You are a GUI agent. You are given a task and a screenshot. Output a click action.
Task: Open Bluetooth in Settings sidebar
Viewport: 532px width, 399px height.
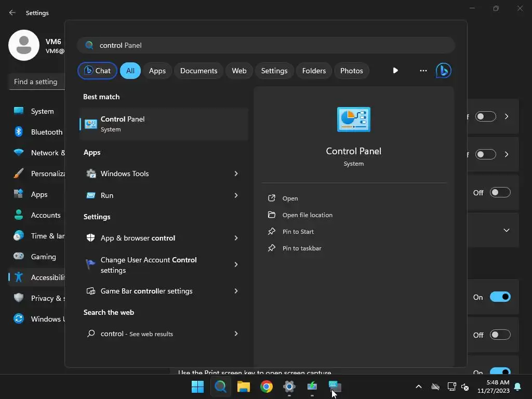(38, 132)
